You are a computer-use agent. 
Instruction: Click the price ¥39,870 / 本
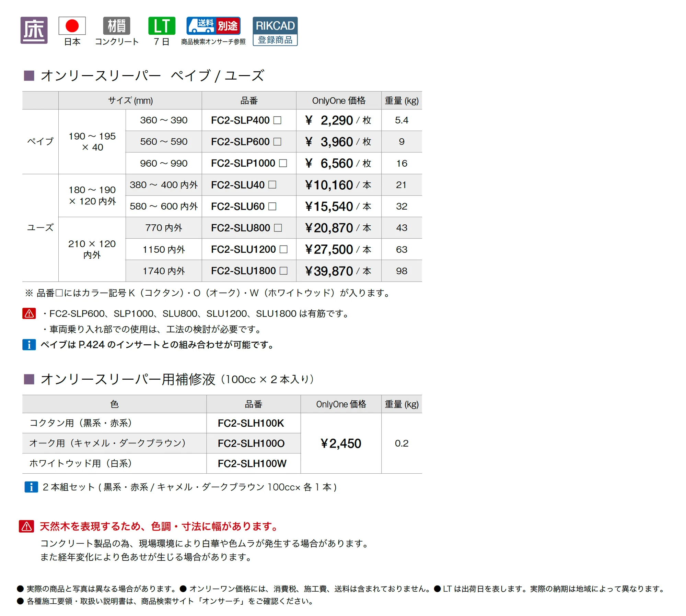[x=338, y=271]
